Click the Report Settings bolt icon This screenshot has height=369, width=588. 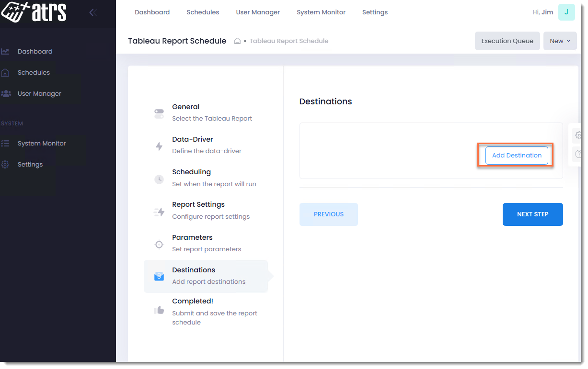pos(159,212)
